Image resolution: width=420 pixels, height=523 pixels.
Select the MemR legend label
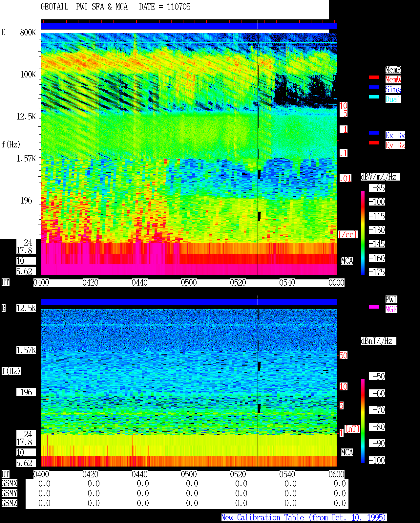393,70
